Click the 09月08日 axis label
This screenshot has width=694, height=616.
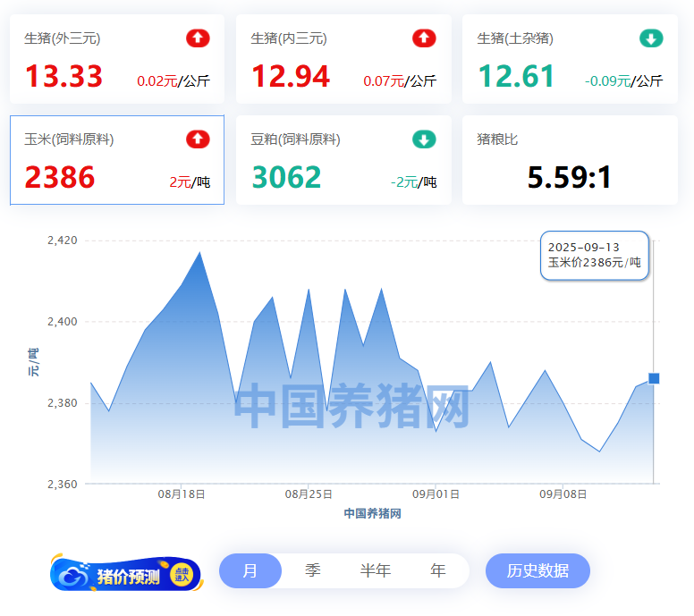tap(563, 494)
